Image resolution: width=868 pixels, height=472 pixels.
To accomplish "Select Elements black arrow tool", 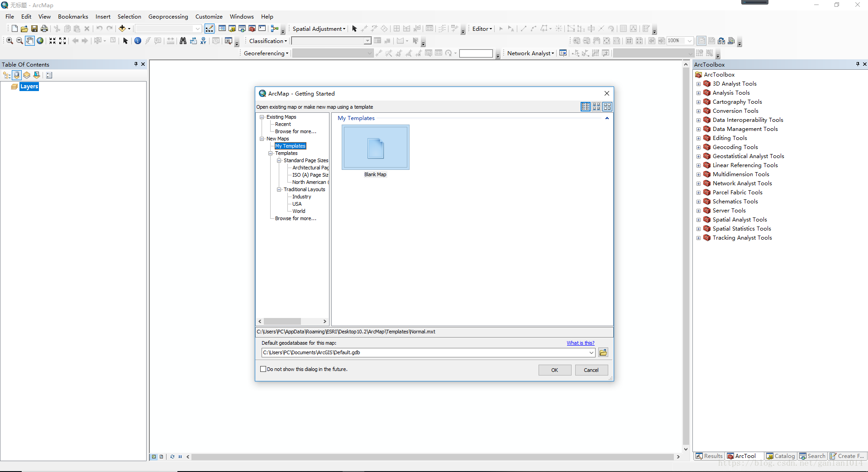I will pyautogui.click(x=126, y=41).
